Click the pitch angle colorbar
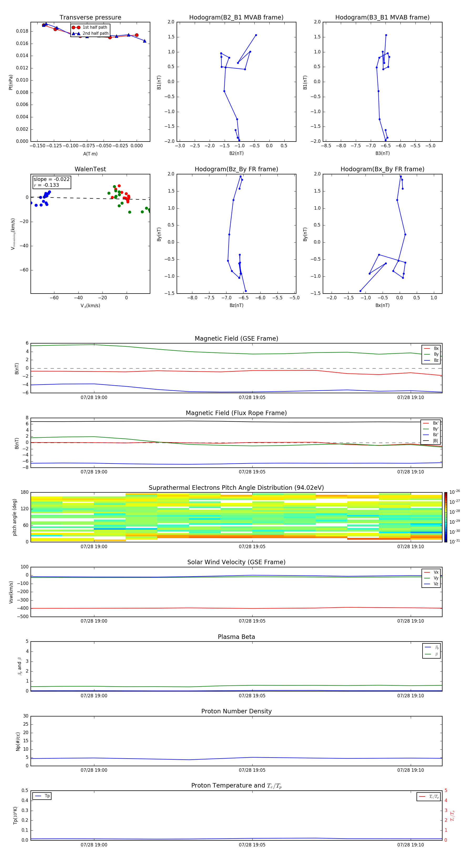This screenshot has width=473, height=868. pyautogui.click(x=446, y=517)
